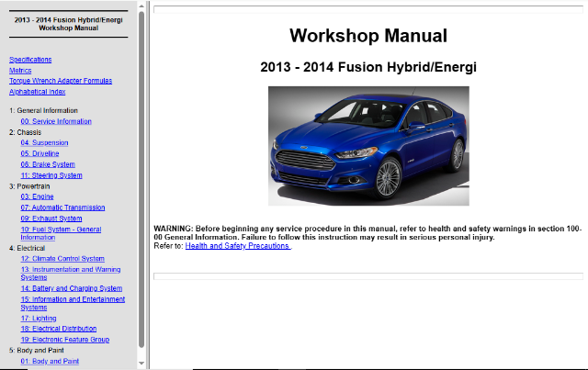
Task: Click the sidebar scroll up arrow
Action: click(141, 6)
